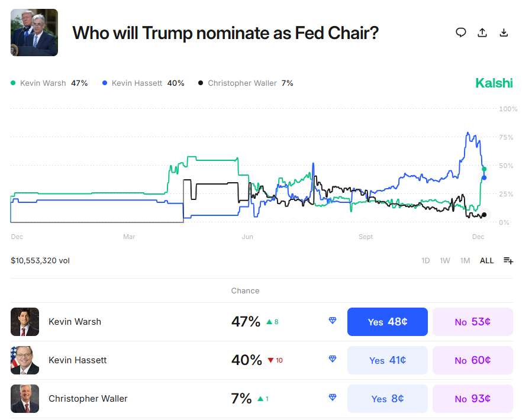Select the 1D time range

coord(425,260)
